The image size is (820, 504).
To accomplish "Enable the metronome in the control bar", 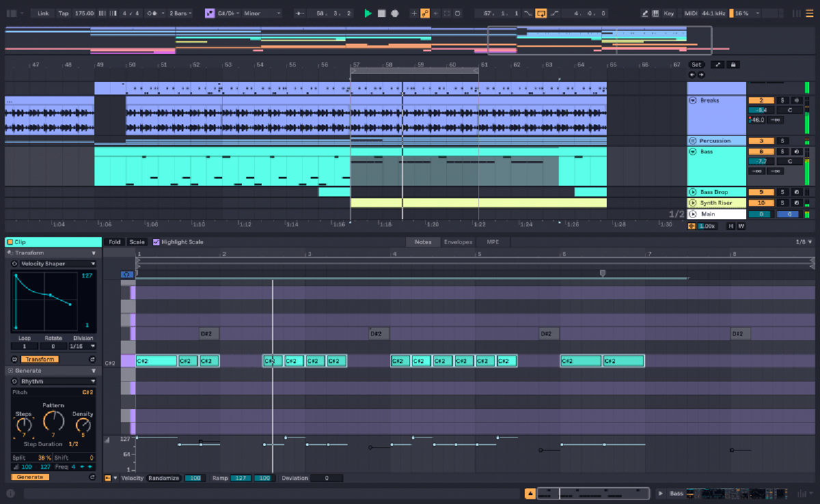I will (x=152, y=13).
